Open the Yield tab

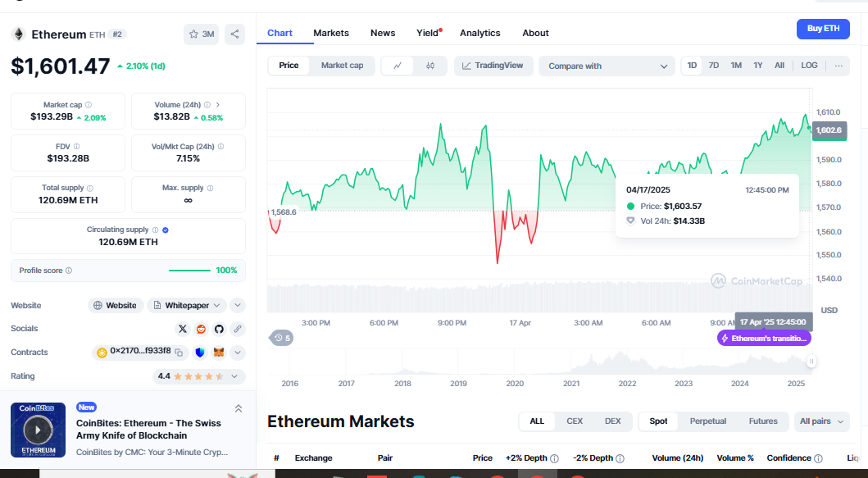(429, 34)
